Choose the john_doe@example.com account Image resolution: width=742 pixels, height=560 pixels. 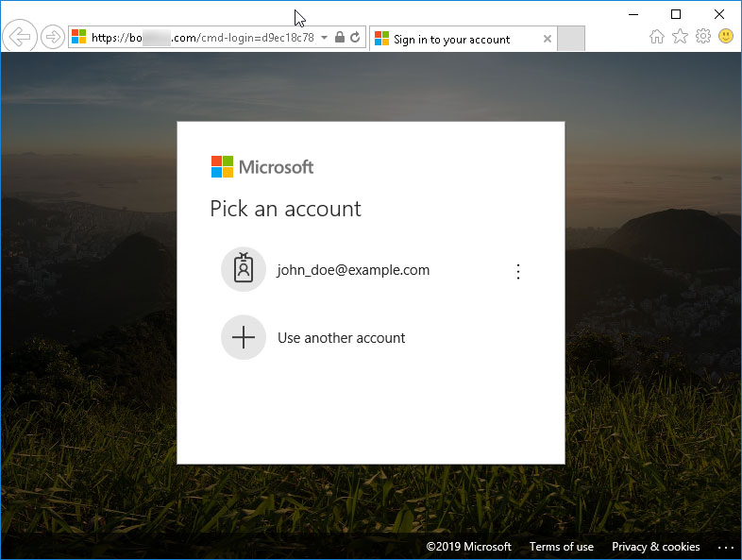(x=370, y=270)
